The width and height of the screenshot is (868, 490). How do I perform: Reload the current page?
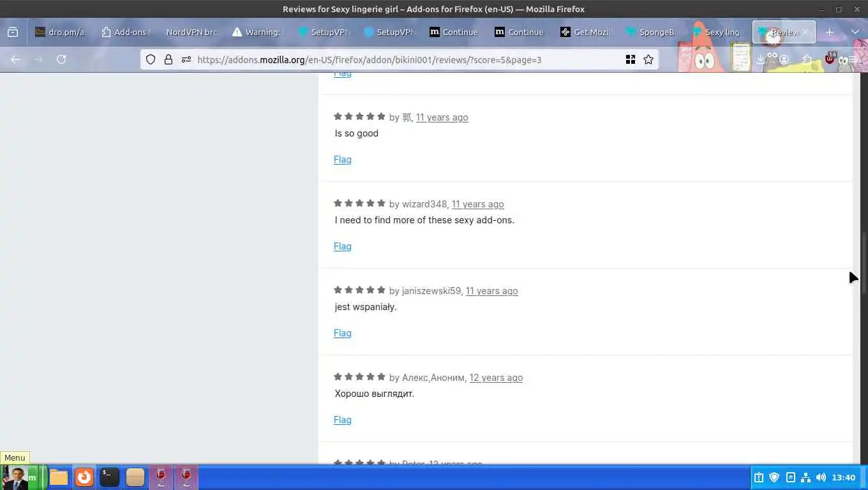61,59
